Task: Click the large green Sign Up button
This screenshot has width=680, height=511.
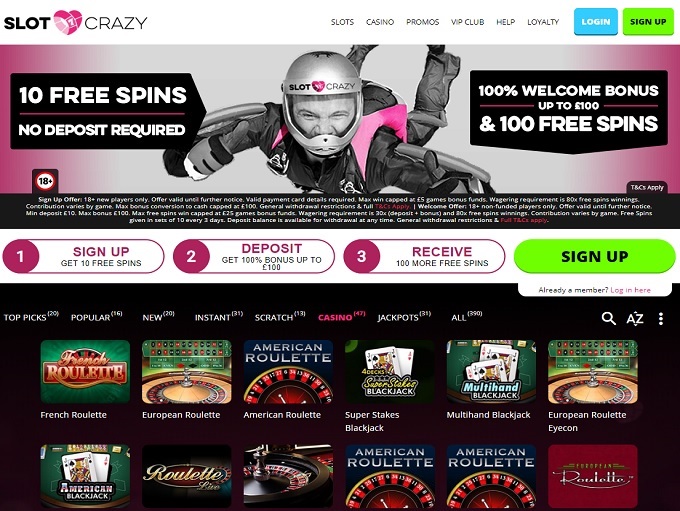Action: (x=595, y=256)
